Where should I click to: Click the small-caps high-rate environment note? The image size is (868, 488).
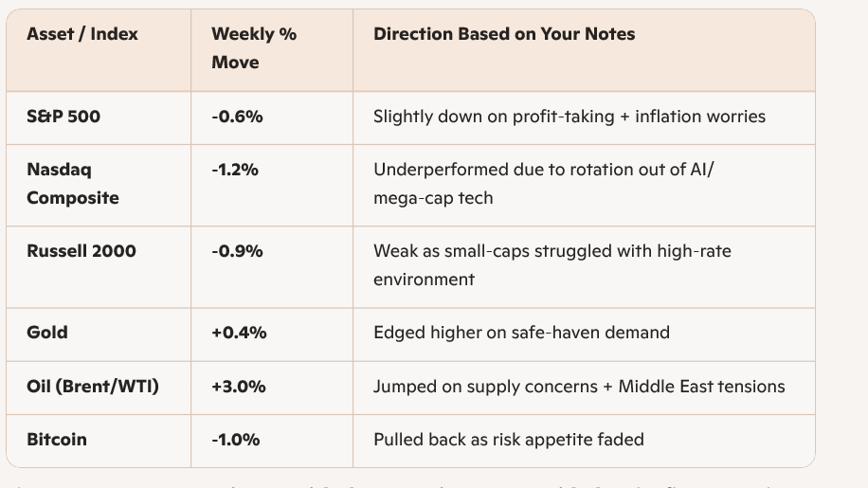552,265
